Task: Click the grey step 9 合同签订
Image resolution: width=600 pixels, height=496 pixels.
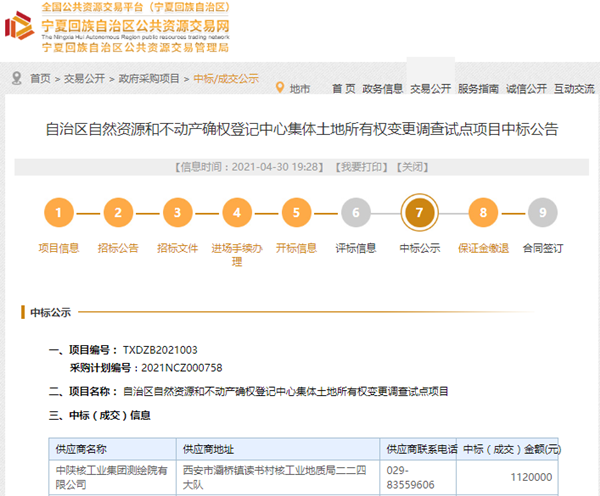Action: 542,212
